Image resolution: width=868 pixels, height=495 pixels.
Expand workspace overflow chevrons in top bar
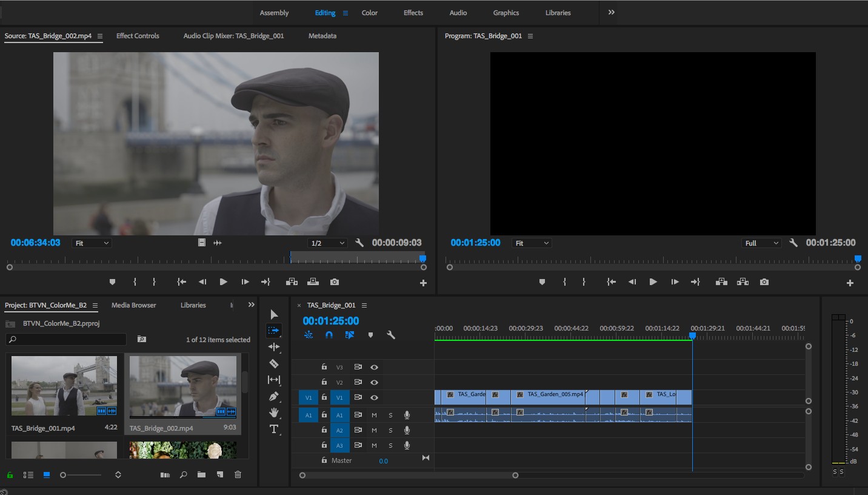611,12
